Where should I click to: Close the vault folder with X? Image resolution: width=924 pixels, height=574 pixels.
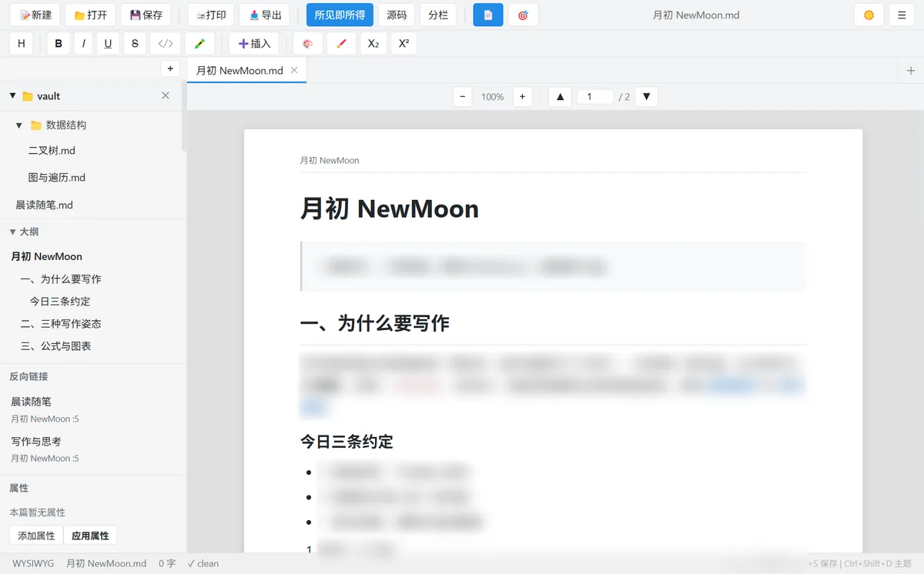point(166,95)
